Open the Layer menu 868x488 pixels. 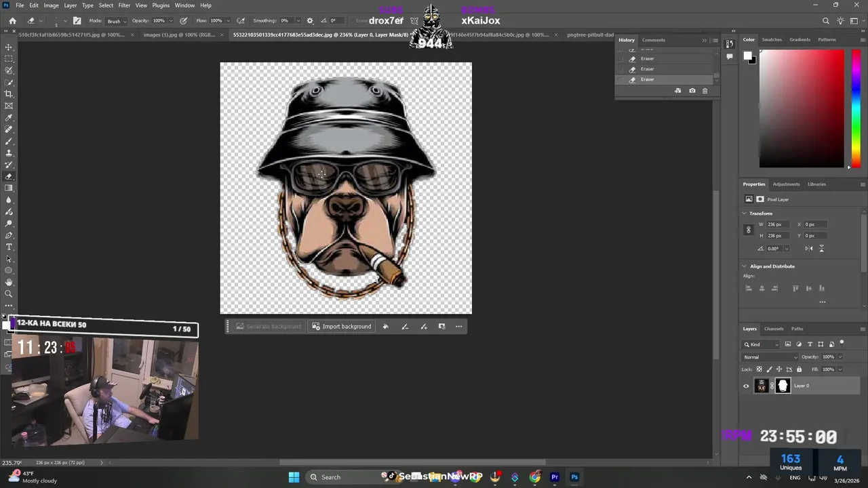pyautogui.click(x=70, y=5)
